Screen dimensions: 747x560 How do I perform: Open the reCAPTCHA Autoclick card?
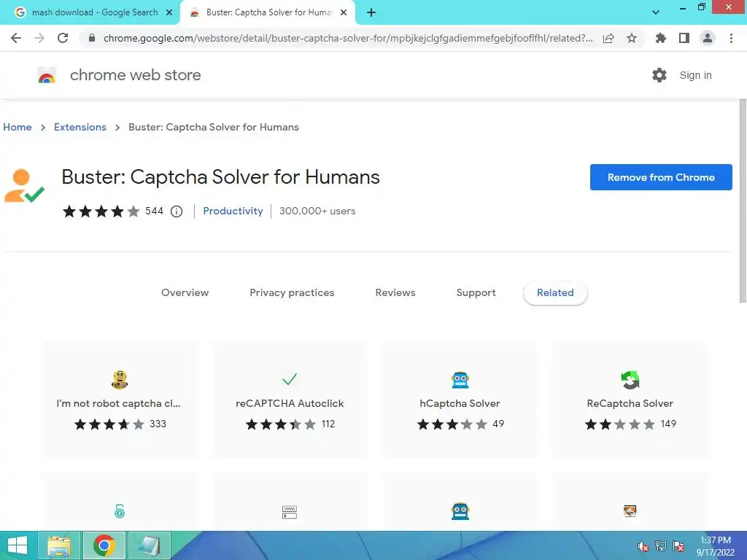[290, 399]
